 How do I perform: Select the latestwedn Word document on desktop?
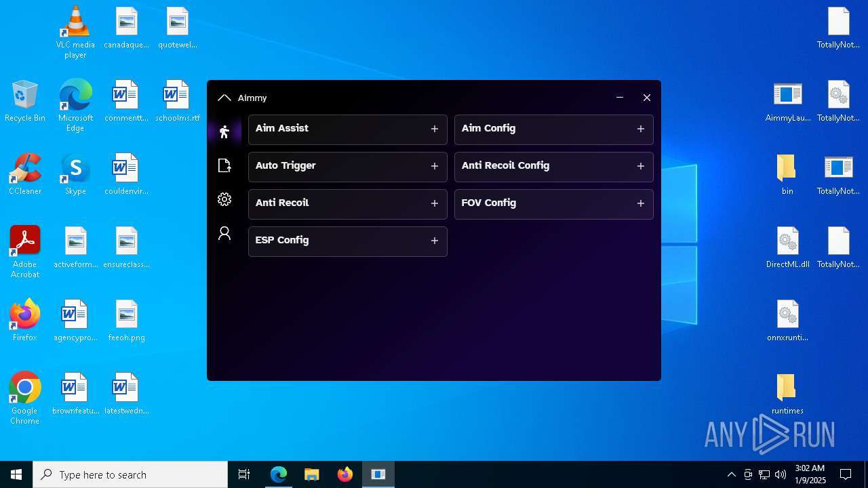click(x=126, y=393)
